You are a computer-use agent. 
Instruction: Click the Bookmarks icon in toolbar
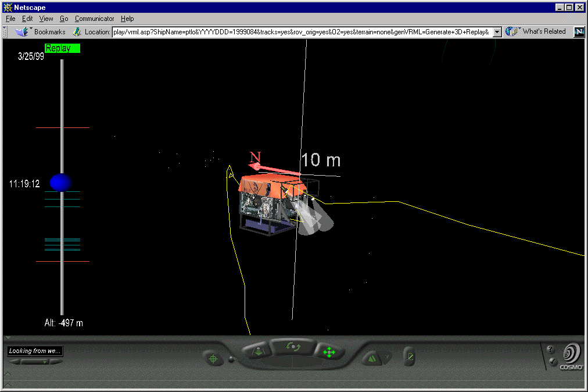point(22,32)
